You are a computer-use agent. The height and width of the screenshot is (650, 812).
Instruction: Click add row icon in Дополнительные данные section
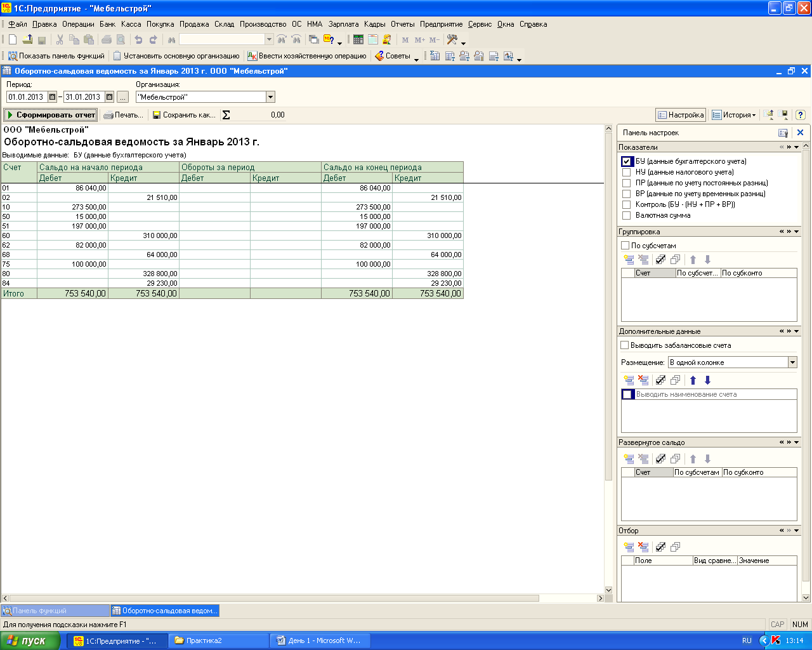(629, 380)
